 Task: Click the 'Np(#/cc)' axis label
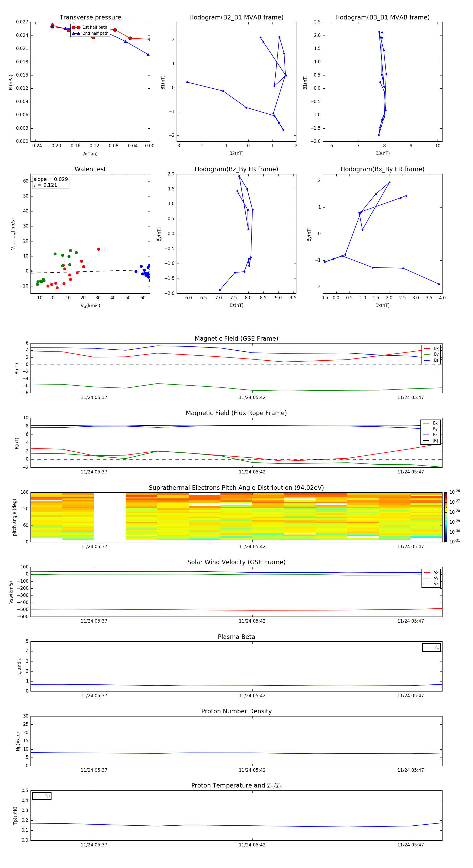(x=18, y=741)
